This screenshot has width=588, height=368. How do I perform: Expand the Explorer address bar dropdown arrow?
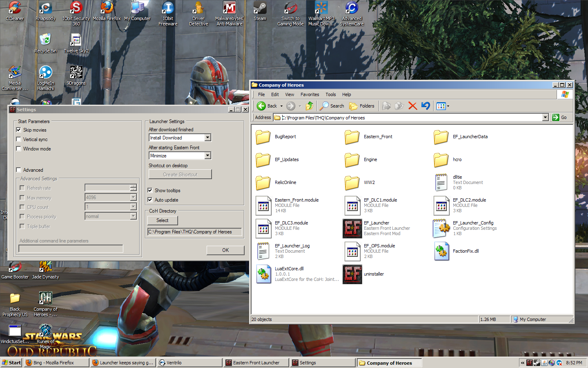[545, 117]
